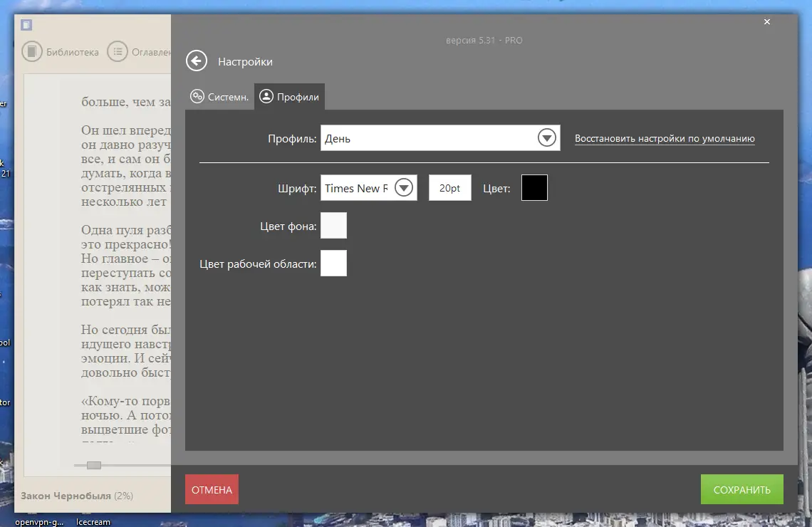
Task: Click Восстановить настройки по умолчанию link
Action: [665, 138]
